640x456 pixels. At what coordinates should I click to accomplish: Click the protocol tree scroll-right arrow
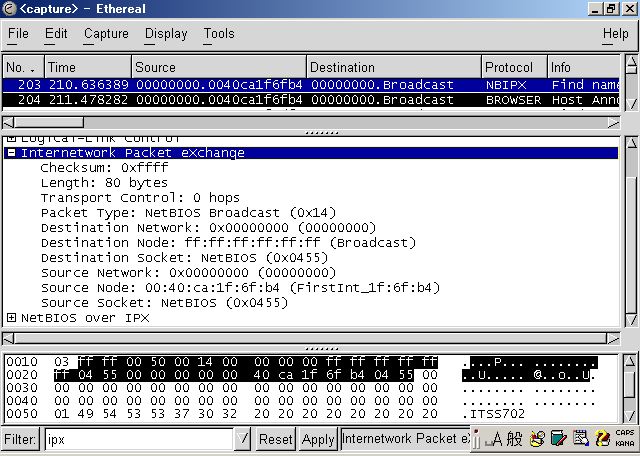click(613, 338)
